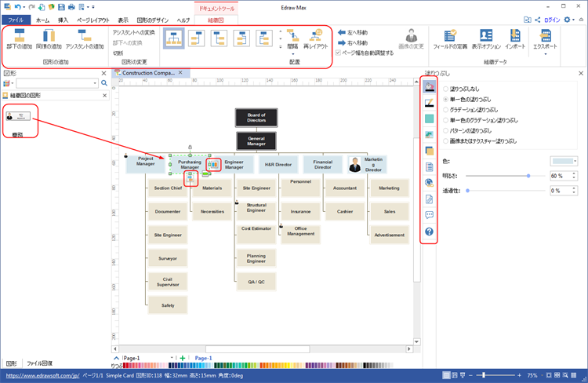Viewport: 588px width, 383px height.
Task: Click 左へ移動 (move left) arrow
Action: (353, 33)
